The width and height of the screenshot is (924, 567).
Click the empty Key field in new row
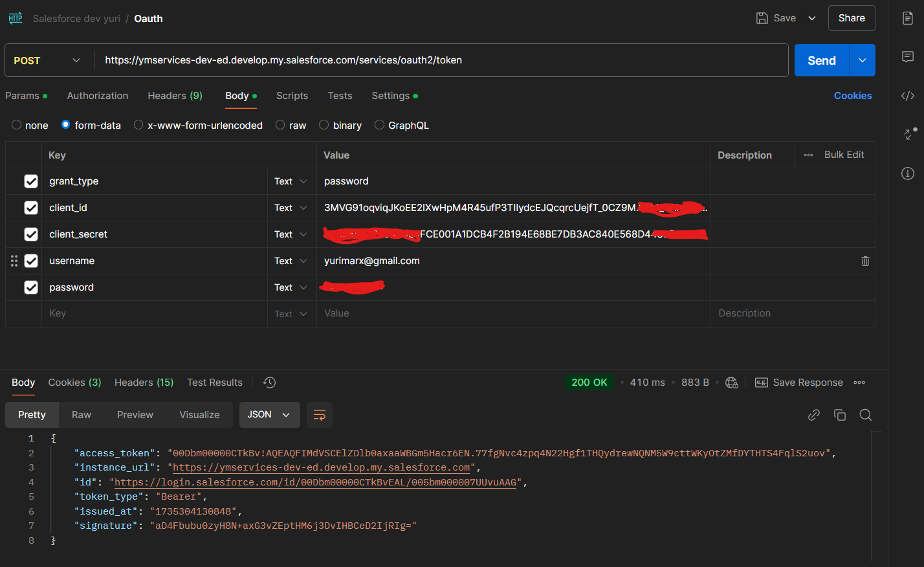[x=155, y=313]
